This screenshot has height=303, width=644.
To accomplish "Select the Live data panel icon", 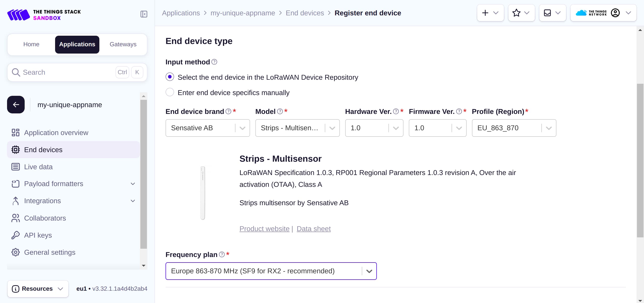I will [x=16, y=166].
